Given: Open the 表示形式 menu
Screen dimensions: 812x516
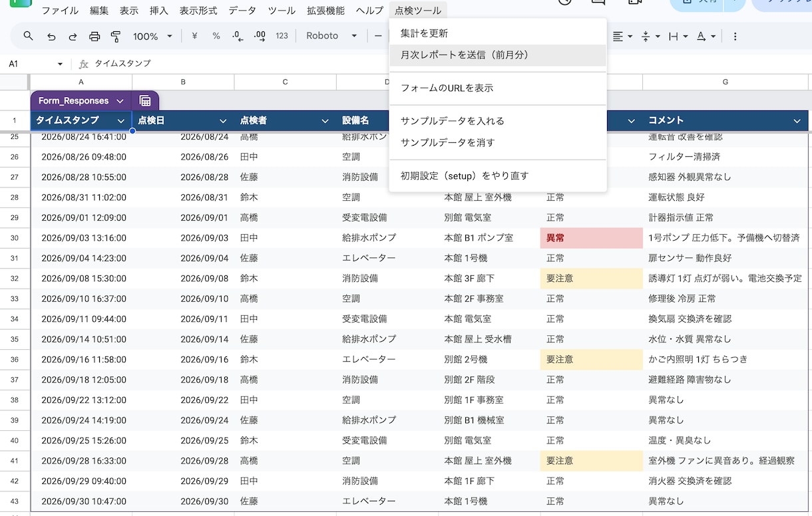Looking at the screenshot, I should click(198, 11).
